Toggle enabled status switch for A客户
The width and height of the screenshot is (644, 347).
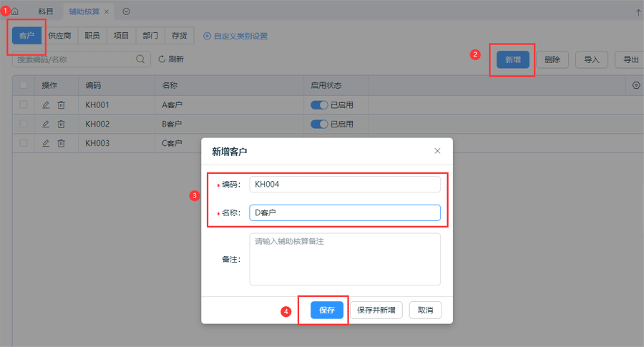point(319,105)
